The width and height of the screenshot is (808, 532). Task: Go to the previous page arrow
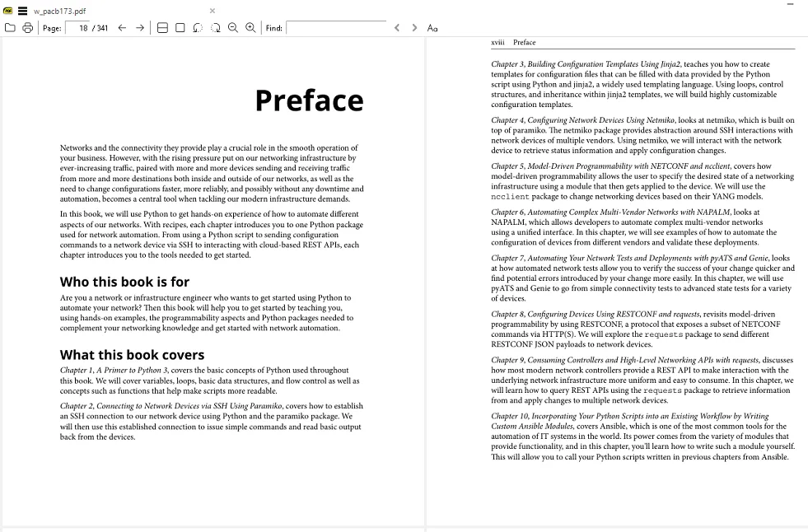point(122,28)
